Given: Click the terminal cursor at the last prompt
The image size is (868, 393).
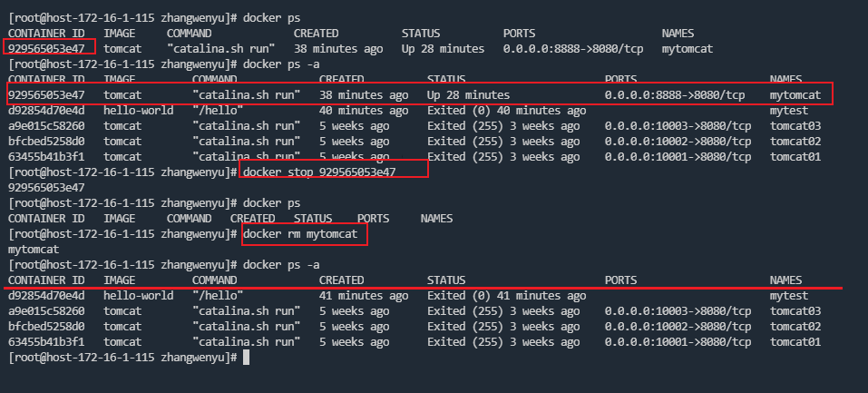Looking at the screenshot, I should pos(247,358).
